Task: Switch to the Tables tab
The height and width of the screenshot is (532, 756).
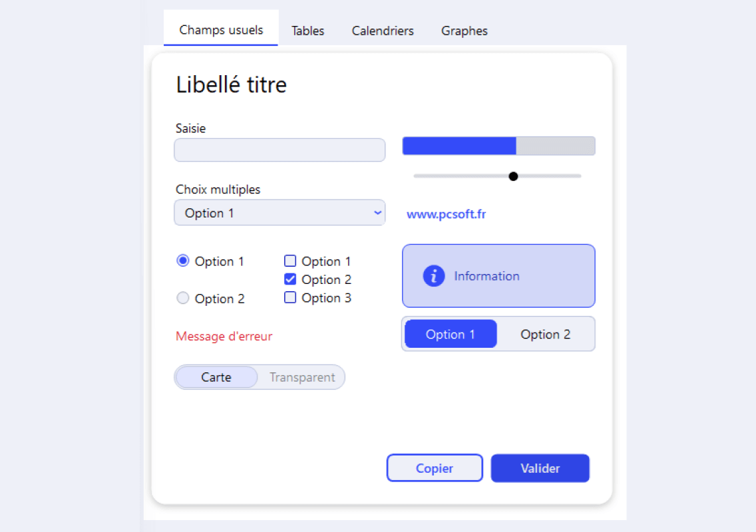Action: (x=307, y=31)
